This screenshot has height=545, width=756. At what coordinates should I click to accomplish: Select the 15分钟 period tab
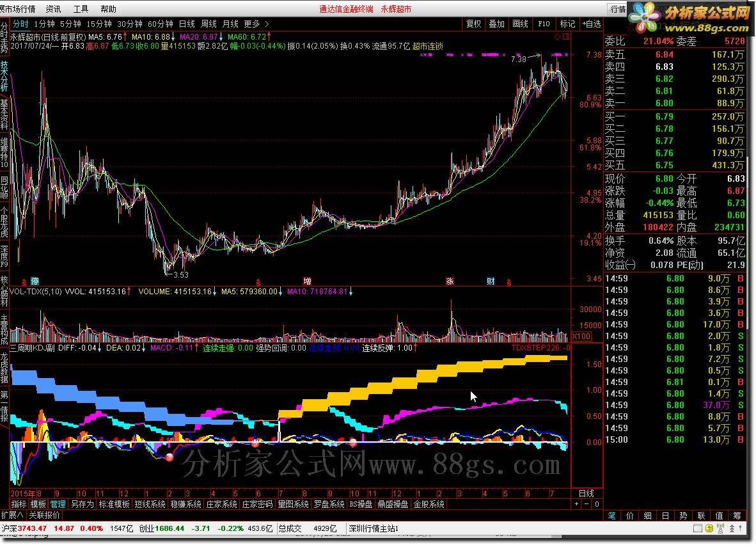point(99,24)
